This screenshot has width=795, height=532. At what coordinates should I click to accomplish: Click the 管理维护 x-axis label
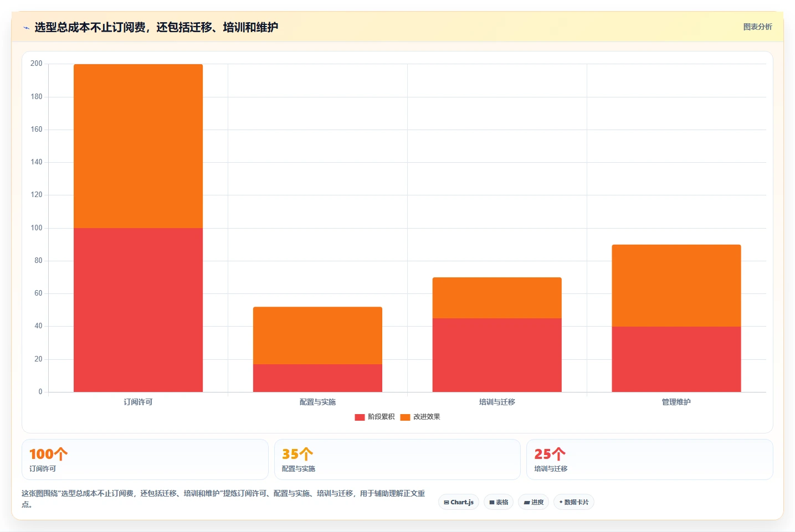[x=676, y=402]
